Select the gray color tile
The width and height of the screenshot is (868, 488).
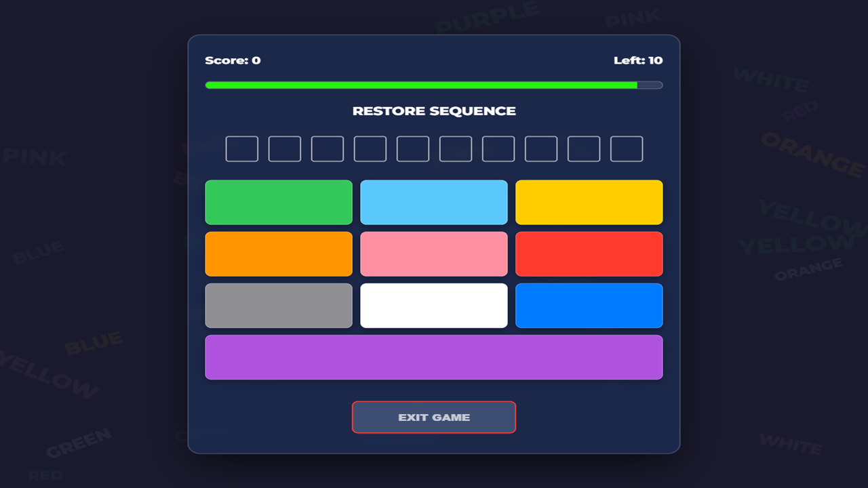tap(279, 306)
